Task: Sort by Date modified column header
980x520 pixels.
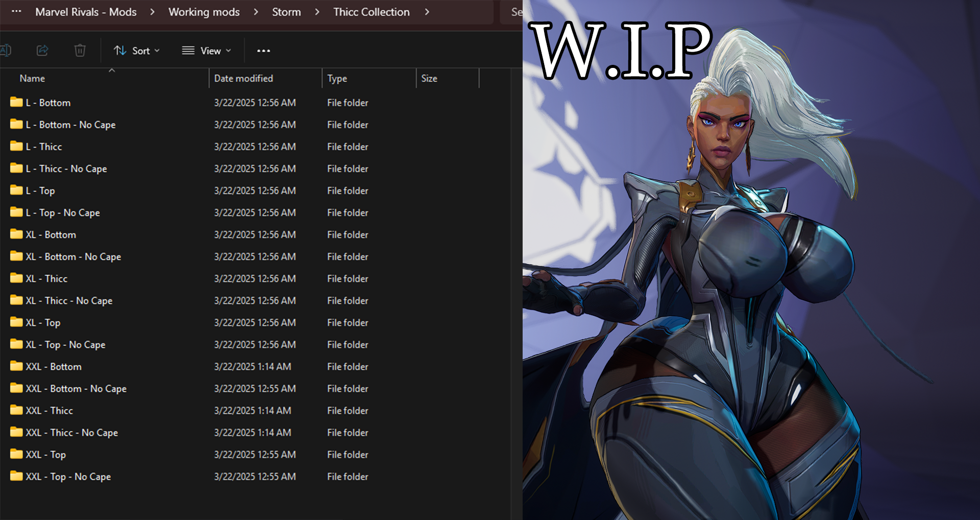Action: click(x=243, y=78)
